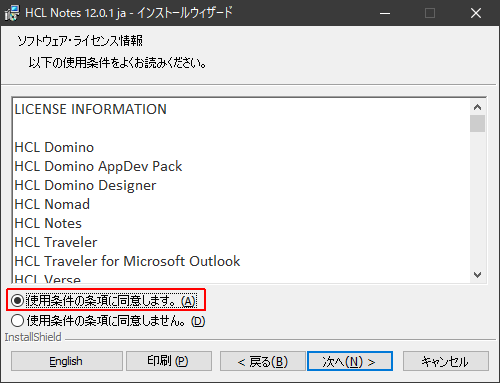The image size is (500, 383).
Task: Go back with the 戻る(B) button
Action: click(263, 361)
